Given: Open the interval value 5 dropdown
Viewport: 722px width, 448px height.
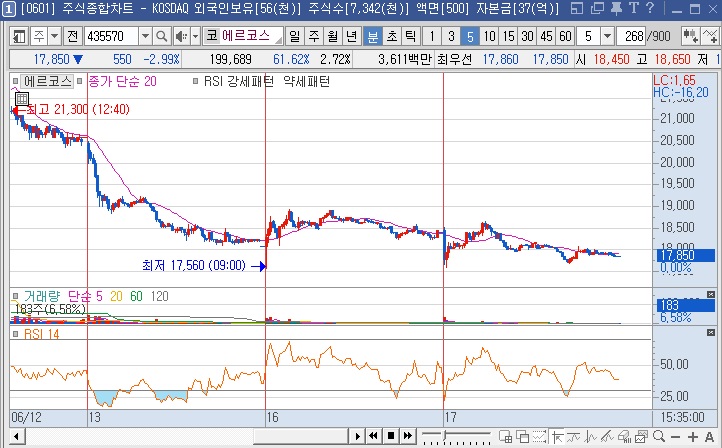Looking at the screenshot, I should tap(607, 36).
